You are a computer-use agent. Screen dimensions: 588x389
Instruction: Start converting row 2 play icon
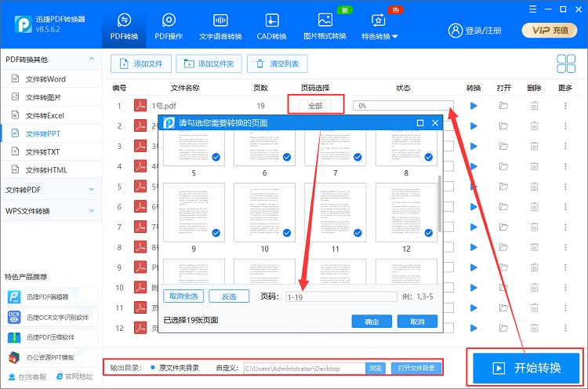(x=474, y=126)
